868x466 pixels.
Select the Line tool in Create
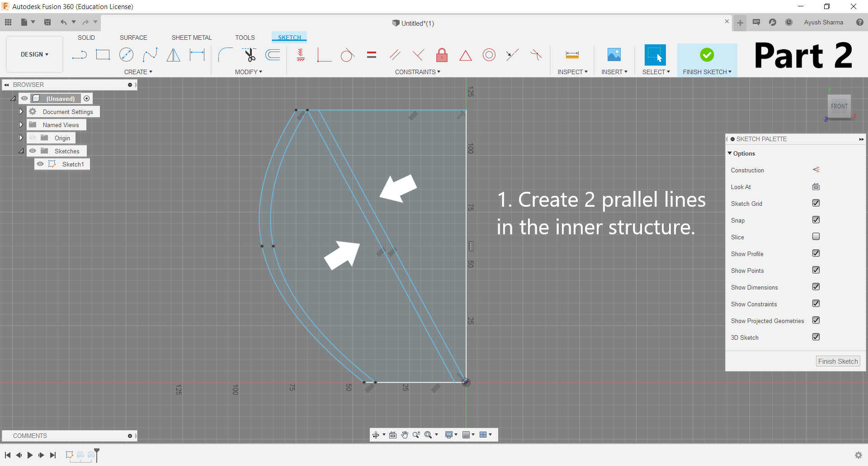[x=80, y=55]
